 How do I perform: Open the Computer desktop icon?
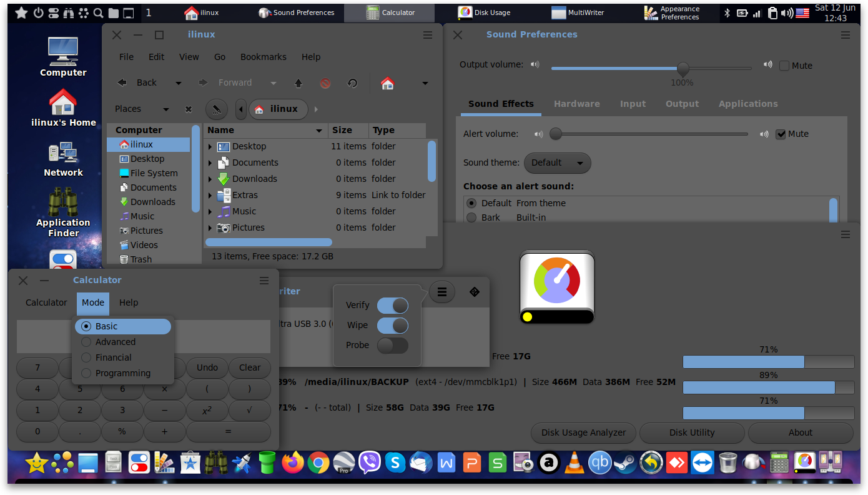click(63, 57)
